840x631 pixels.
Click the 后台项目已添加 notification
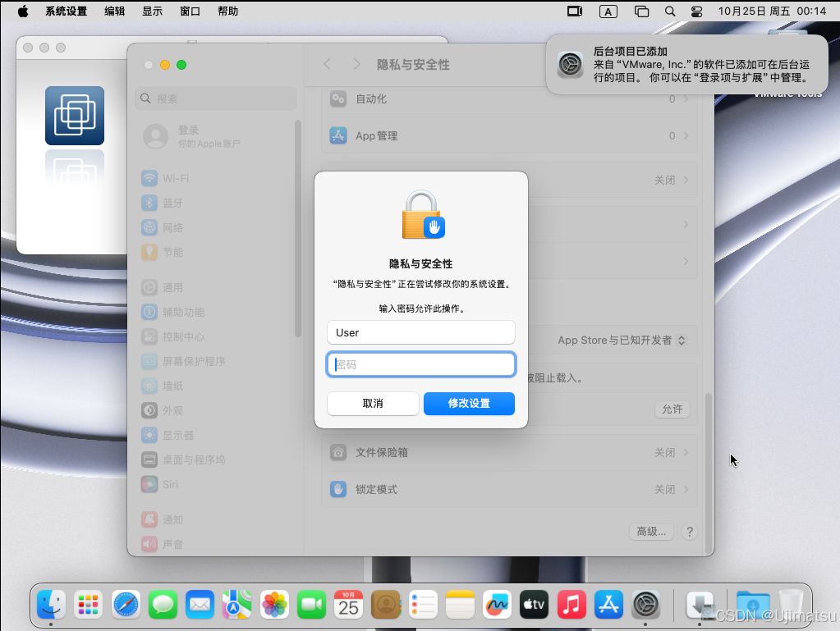(x=686, y=65)
